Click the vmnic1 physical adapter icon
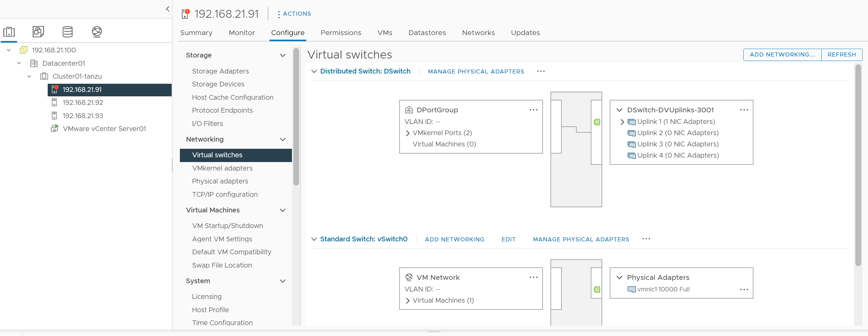This screenshot has height=336, width=868. (632, 289)
